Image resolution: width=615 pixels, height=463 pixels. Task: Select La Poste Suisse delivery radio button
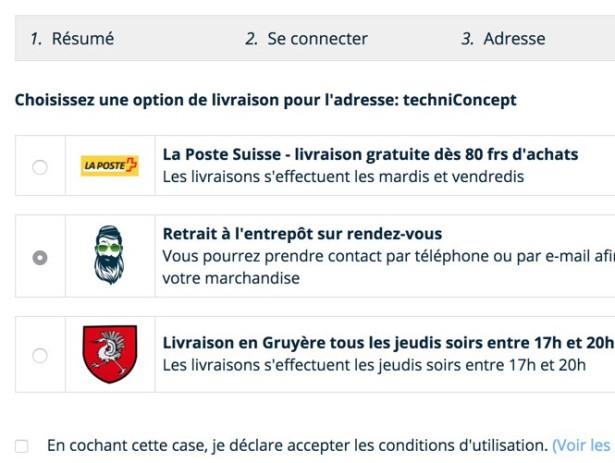click(40, 167)
